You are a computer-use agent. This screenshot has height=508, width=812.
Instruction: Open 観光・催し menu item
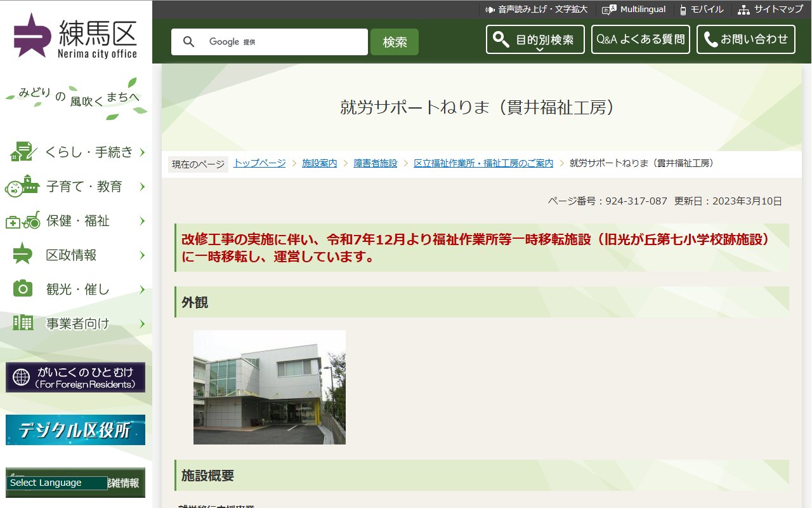coord(76,290)
